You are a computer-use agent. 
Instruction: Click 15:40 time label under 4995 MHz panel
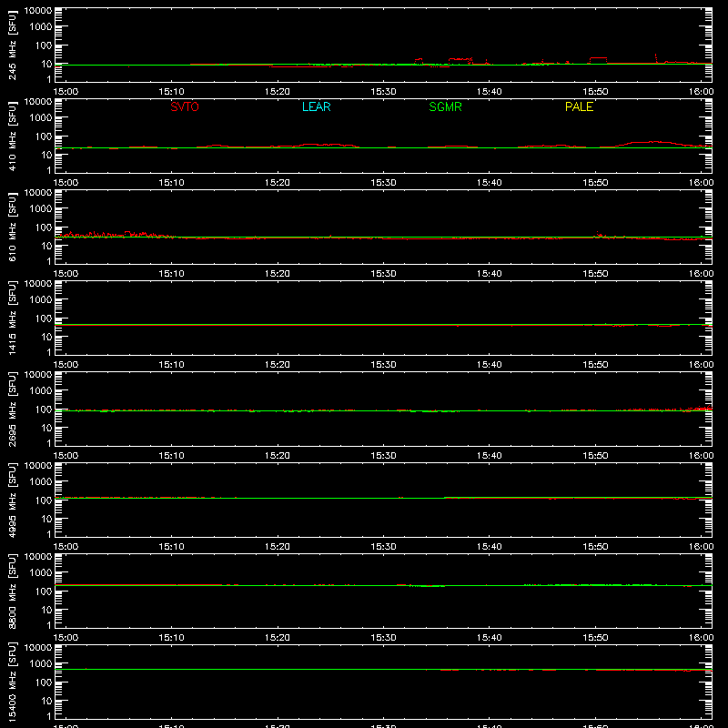490,547
